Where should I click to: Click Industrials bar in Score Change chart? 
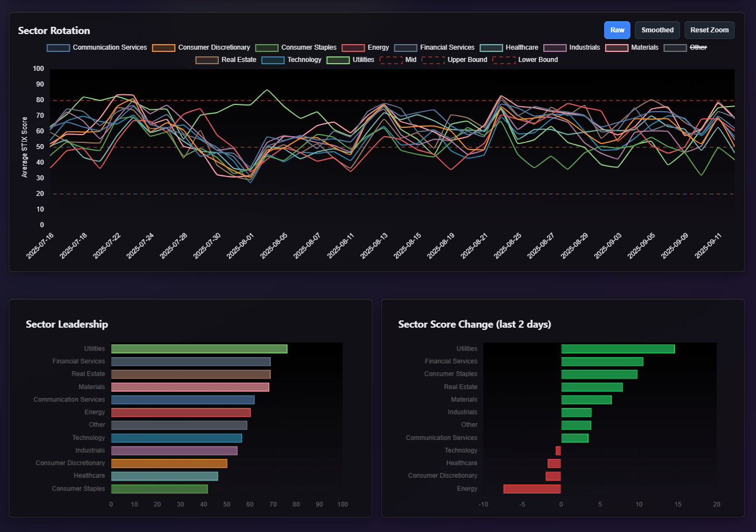click(576, 413)
